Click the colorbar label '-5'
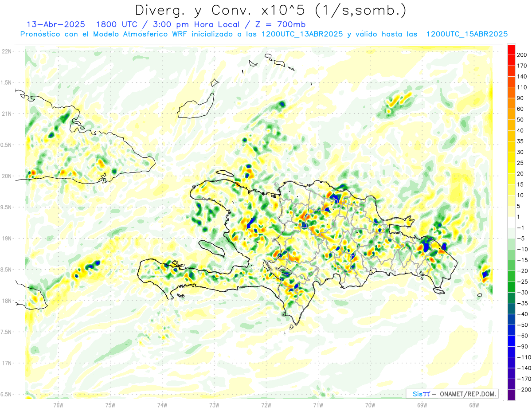This screenshot has width=532, height=411. click(x=520, y=239)
